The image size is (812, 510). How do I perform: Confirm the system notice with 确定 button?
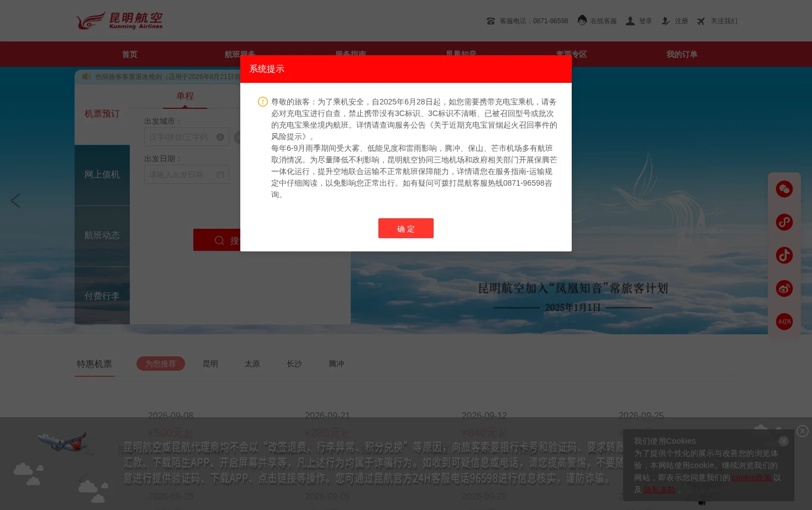(x=405, y=228)
